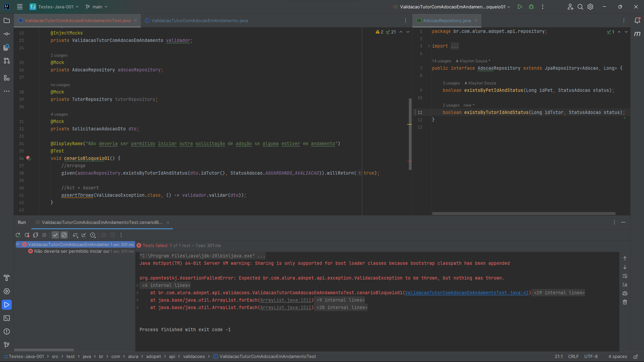The height and width of the screenshot is (362, 644).
Task: Toggle show ignored tests button
Action: pos(64,235)
